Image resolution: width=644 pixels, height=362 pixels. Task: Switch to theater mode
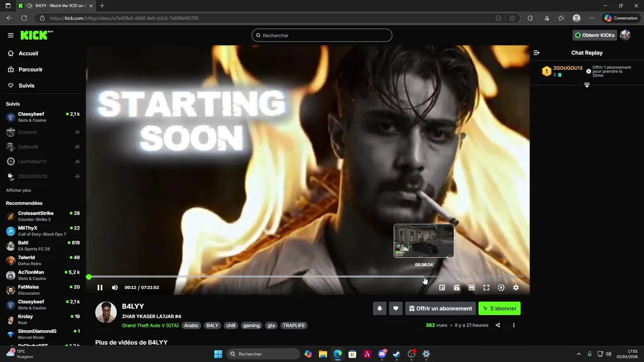(471, 288)
